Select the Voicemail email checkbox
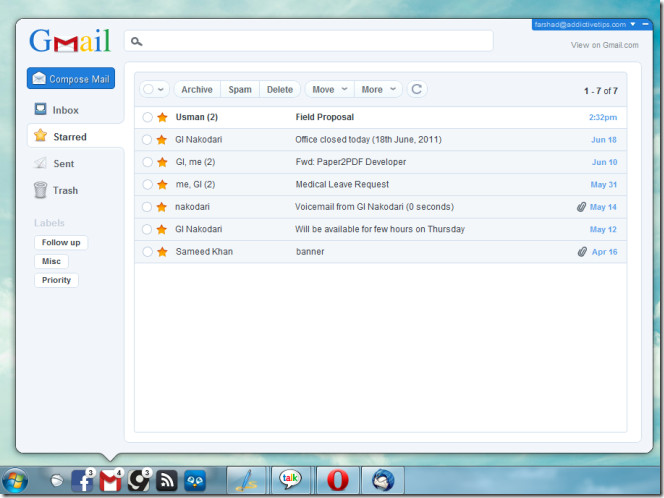The width and height of the screenshot is (664, 498). 147,207
